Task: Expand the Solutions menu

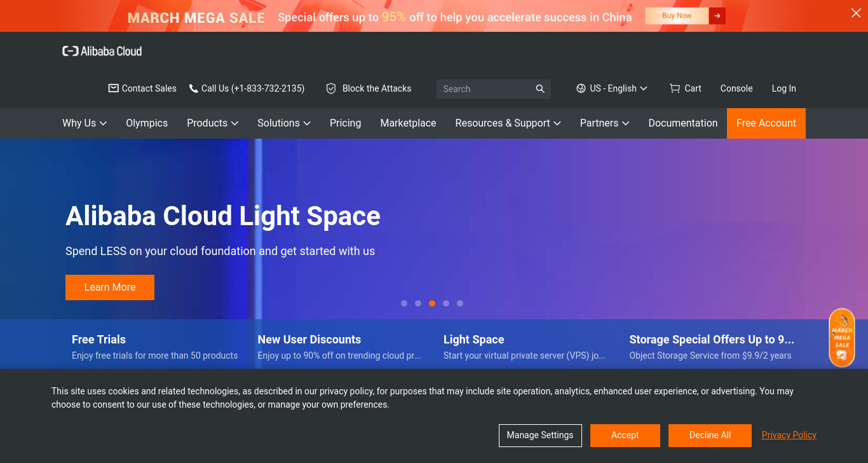Action: (284, 123)
